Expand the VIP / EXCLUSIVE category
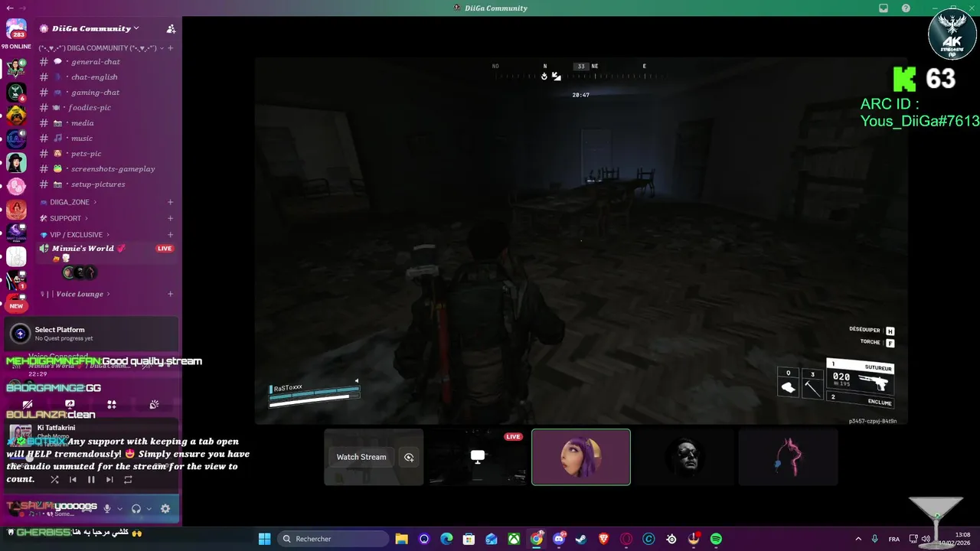Screen dimensions: 980x551 [76, 235]
